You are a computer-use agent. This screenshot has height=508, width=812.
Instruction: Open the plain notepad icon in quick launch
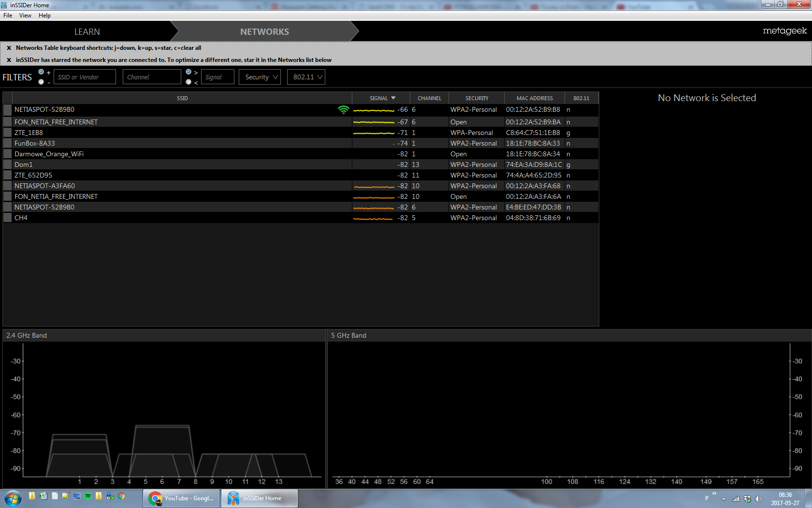(x=55, y=496)
